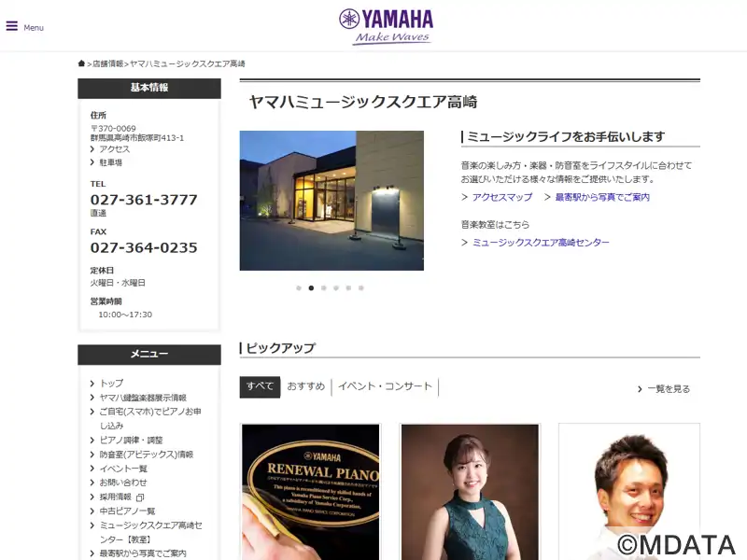This screenshot has height=560, width=747.
Task: Click chevron before トップ menu entry
Action: click(x=92, y=384)
